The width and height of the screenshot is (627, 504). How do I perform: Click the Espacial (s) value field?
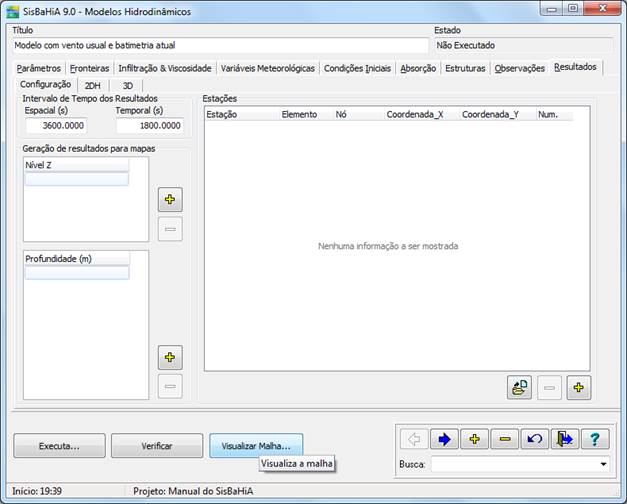click(x=56, y=126)
